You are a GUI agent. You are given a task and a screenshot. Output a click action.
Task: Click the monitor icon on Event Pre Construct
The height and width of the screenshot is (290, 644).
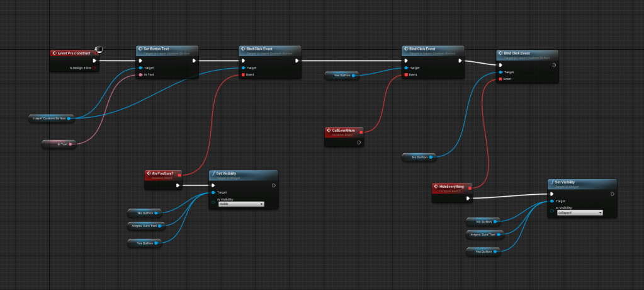(99, 49)
